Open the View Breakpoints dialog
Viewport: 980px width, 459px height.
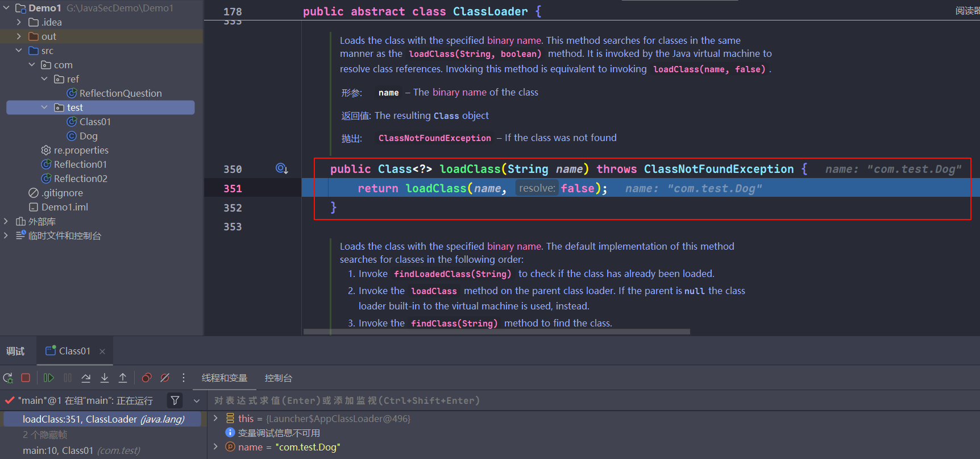tap(147, 378)
